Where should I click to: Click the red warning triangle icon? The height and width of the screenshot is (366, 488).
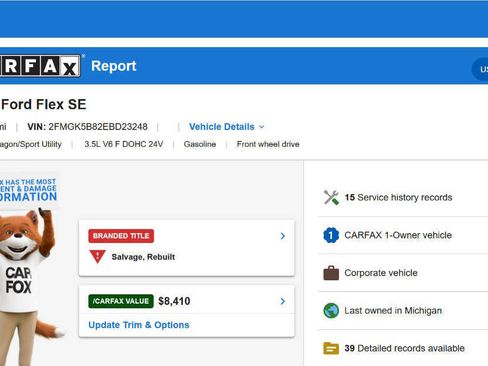pos(97,257)
